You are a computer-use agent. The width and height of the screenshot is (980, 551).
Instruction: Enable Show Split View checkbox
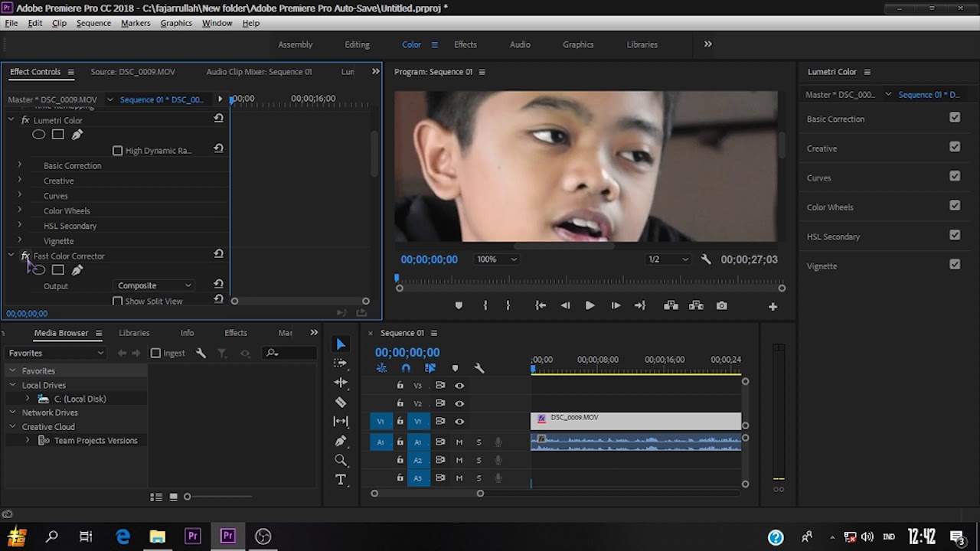[118, 302]
